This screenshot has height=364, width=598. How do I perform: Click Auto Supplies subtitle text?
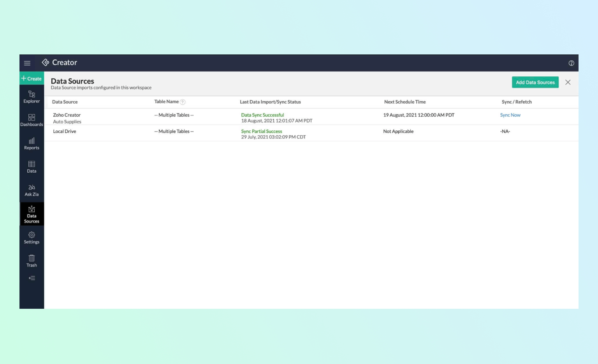pos(67,122)
